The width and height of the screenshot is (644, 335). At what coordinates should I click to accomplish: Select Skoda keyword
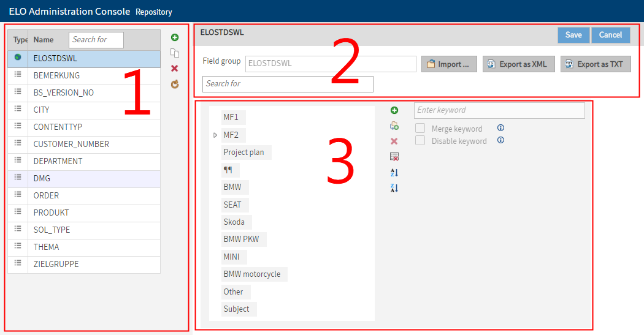(x=236, y=222)
